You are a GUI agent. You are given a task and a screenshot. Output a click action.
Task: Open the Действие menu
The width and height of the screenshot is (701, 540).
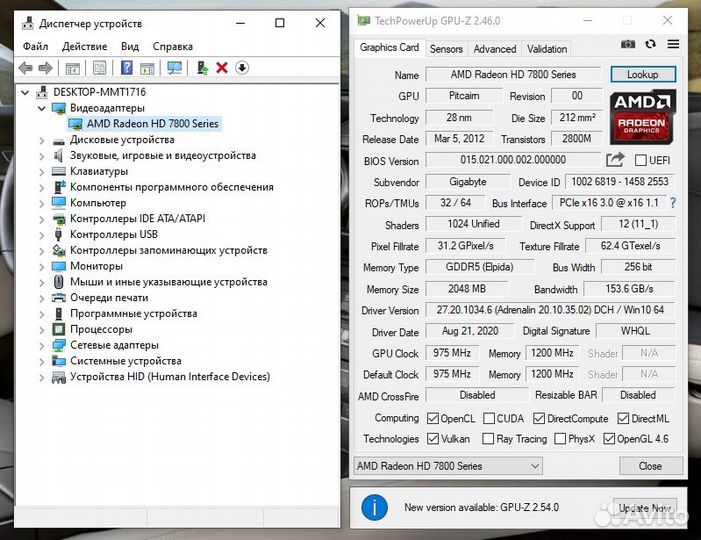(84, 46)
